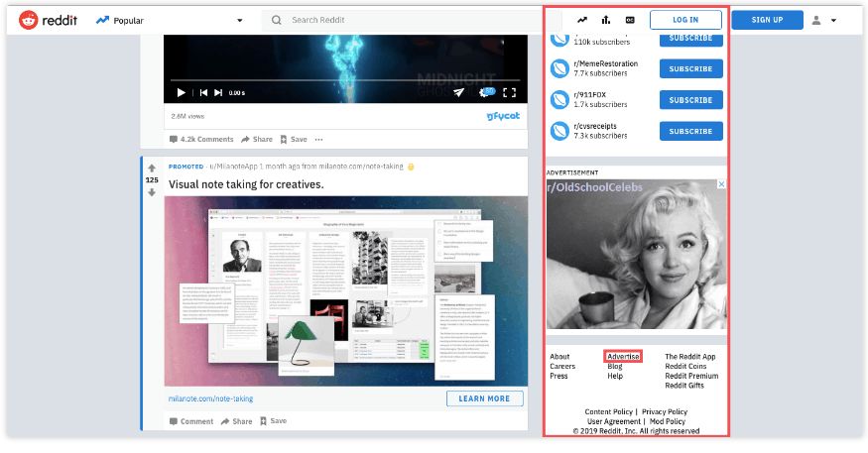Open milanote.com/note-taking link

click(x=211, y=398)
